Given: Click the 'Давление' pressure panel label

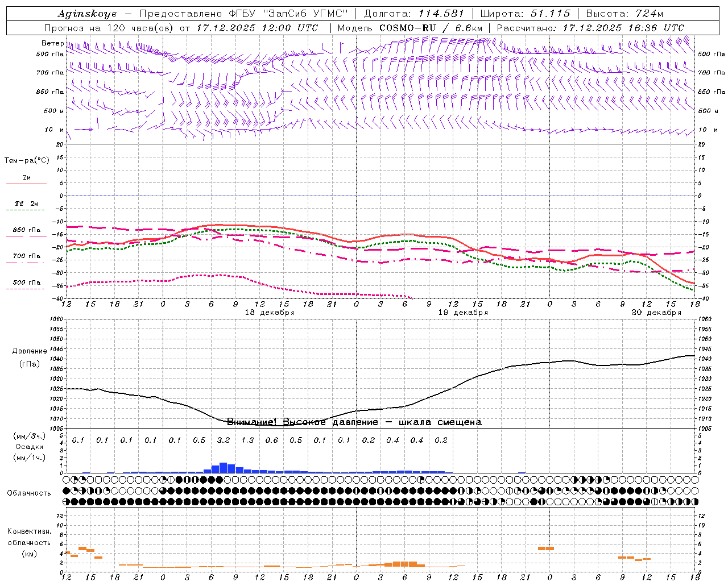Looking at the screenshot, I should pos(30,351).
